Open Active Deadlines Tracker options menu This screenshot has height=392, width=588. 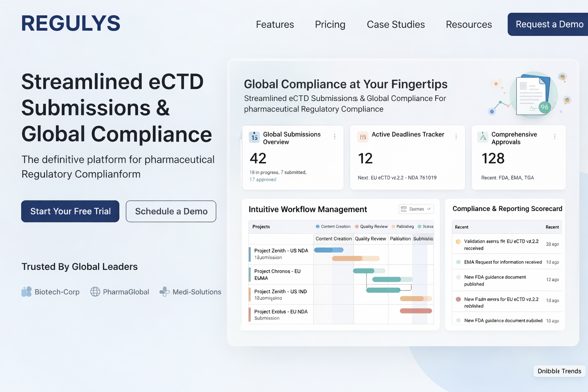(x=456, y=136)
